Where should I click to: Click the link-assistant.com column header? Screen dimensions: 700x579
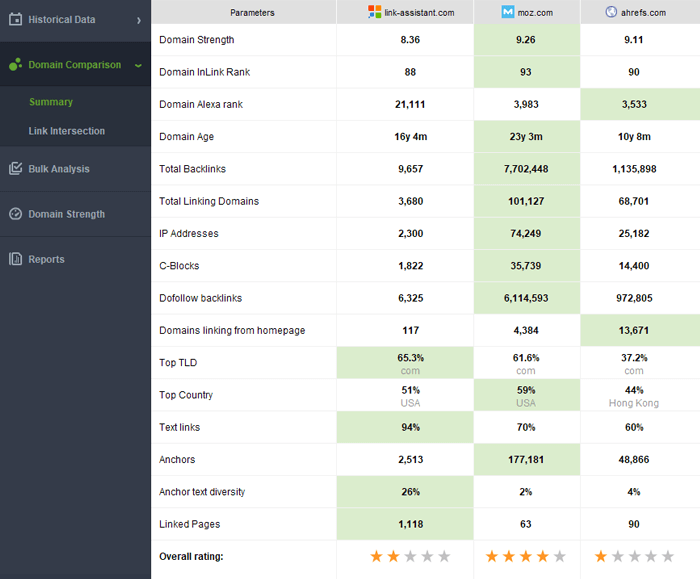click(405, 12)
